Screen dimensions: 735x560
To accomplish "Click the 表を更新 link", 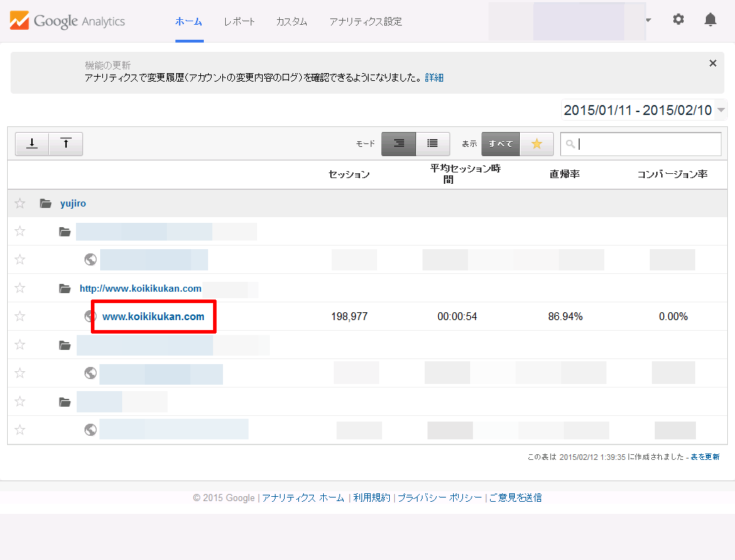I will click(705, 457).
